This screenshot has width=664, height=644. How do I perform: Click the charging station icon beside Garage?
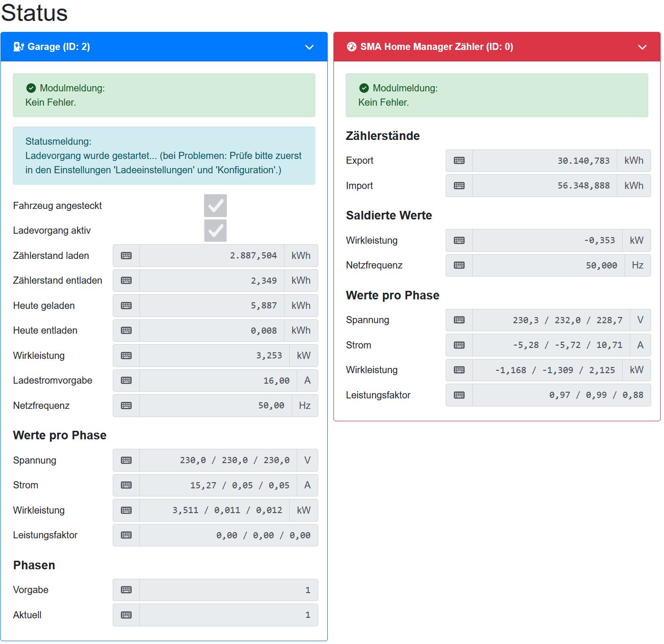pyautogui.click(x=19, y=47)
